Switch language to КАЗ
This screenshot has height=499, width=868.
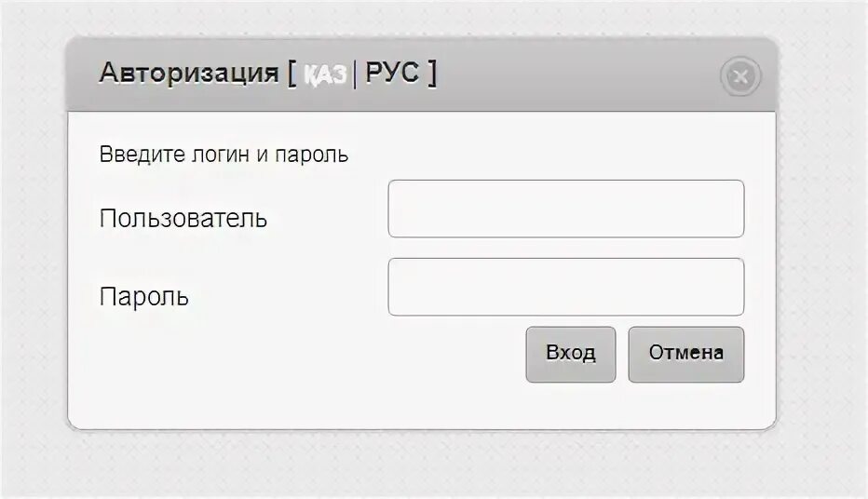coord(326,74)
